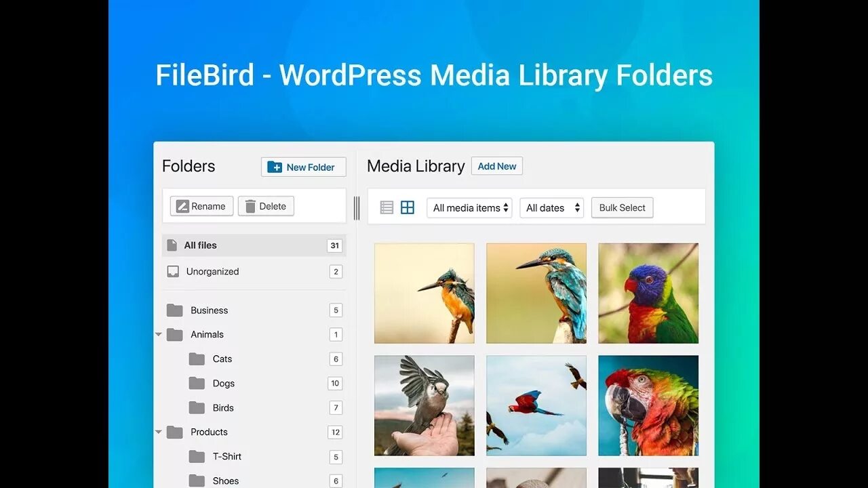Select the Unorganized row

(254, 271)
